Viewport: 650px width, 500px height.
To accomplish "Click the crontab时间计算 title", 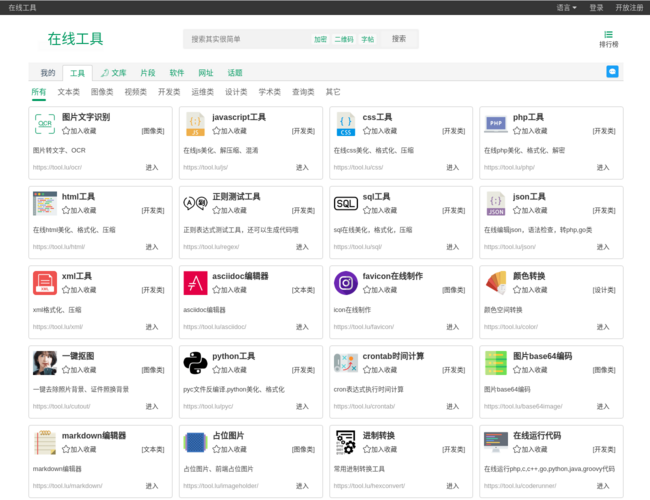I will tap(393, 356).
